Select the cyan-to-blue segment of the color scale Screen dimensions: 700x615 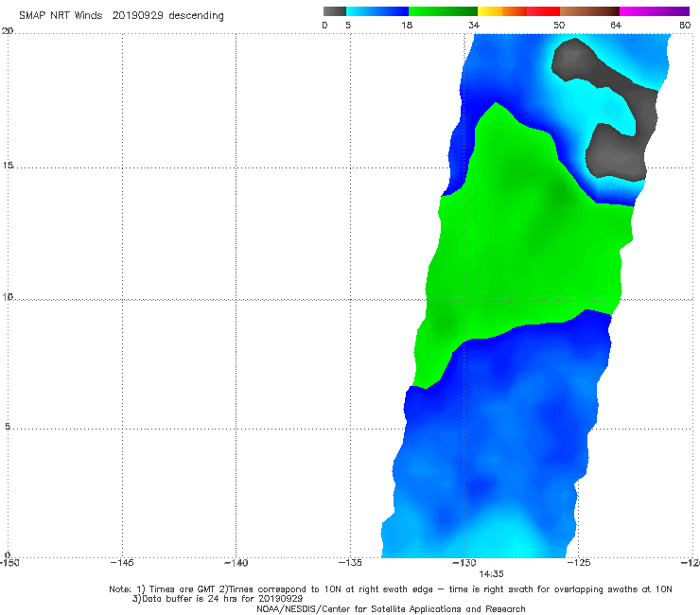(x=377, y=11)
